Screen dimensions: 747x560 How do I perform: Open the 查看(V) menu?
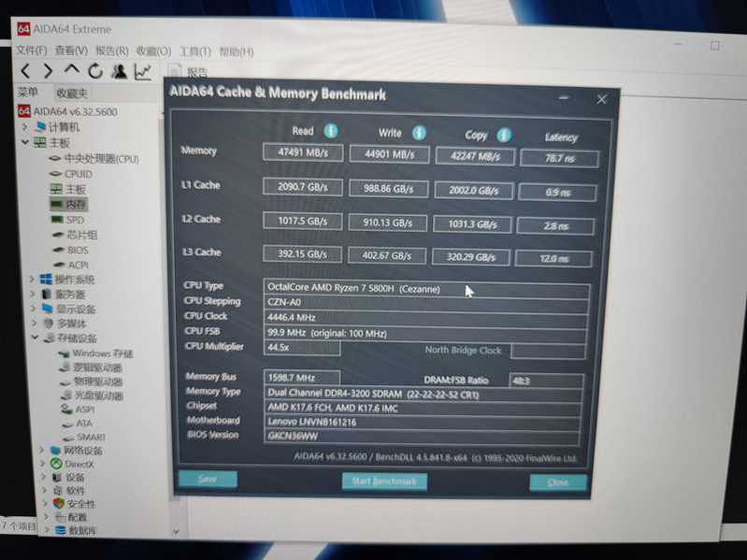tap(71, 50)
